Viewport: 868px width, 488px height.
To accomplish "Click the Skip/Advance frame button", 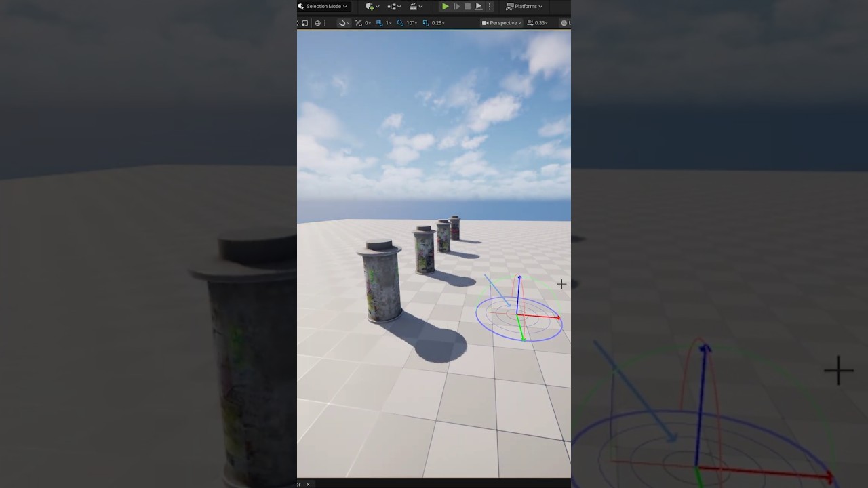I will click(x=456, y=6).
